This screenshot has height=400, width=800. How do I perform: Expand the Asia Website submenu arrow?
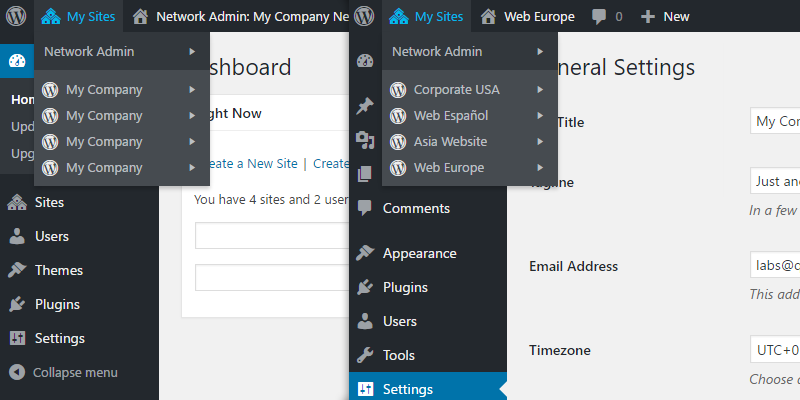[540, 142]
